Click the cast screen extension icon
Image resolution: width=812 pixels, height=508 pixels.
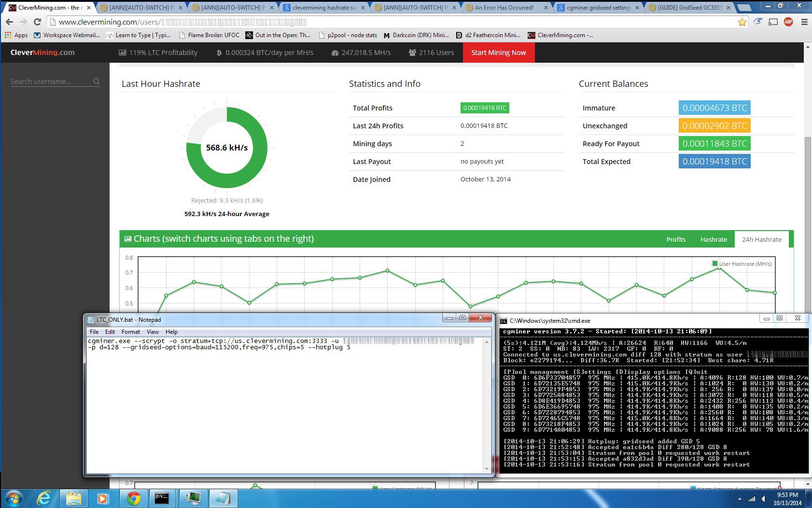pyautogui.click(x=773, y=22)
